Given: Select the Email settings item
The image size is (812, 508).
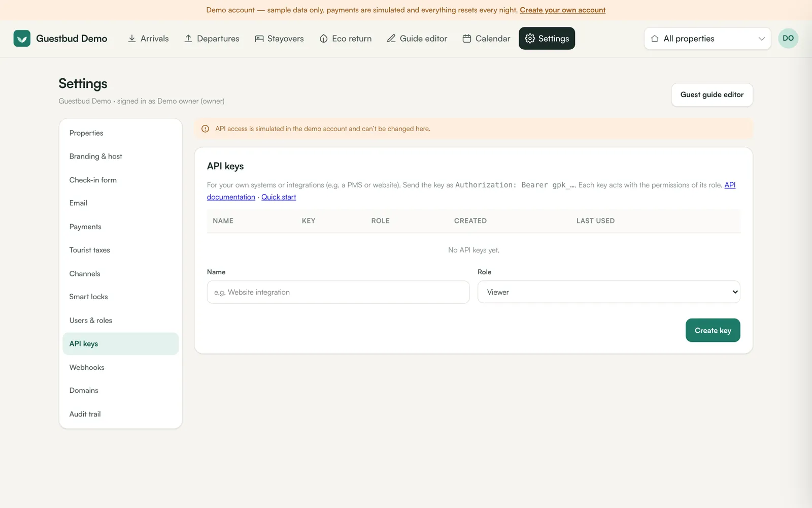Looking at the screenshot, I should coord(120,203).
